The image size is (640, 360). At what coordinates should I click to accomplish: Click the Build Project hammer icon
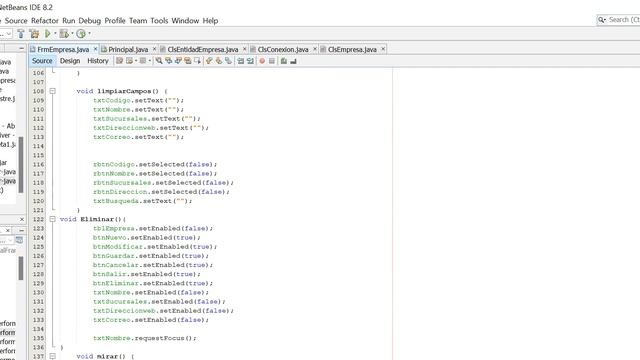point(21,34)
